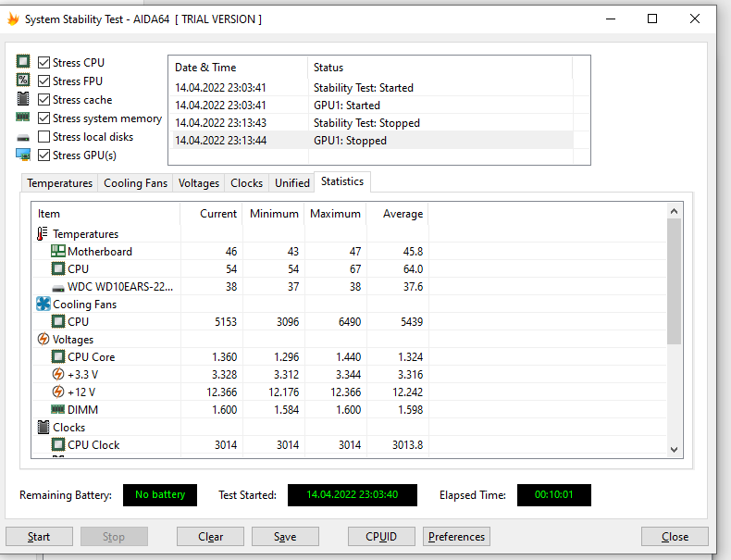Viewport: 731px width, 560px height.
Task: Open the Preferences dialog button
Action: coord(456,537)
